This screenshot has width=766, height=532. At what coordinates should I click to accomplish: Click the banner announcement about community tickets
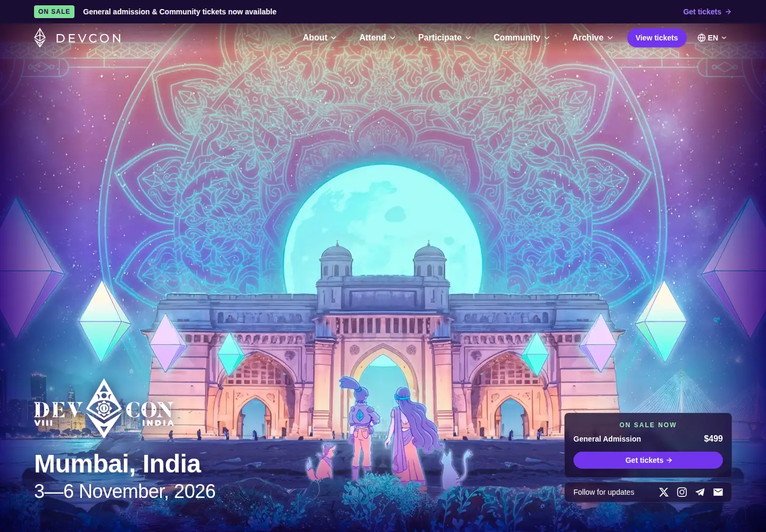(x=180, y=12)
